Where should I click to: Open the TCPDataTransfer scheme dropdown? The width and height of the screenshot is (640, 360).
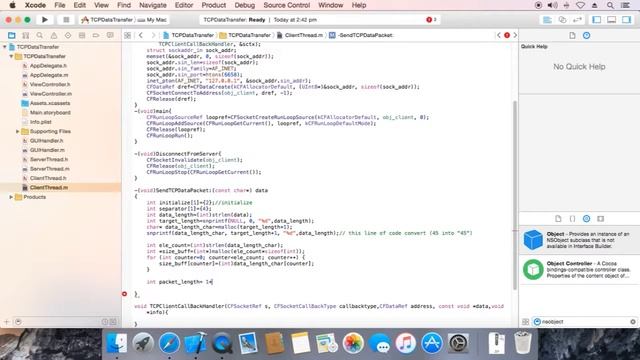tap(107, 20)
